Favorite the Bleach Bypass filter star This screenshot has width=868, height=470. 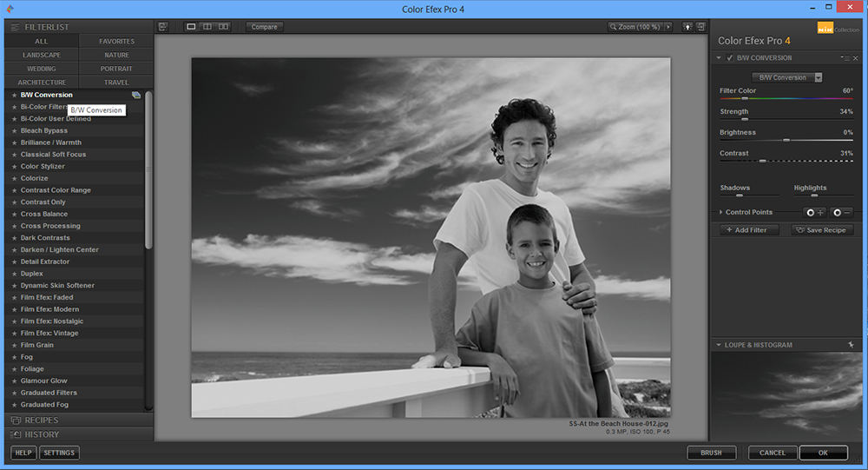[x=14, y=130]
